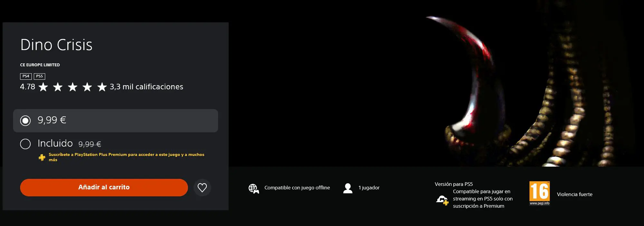The height and width of the screenshot is (226, 644).
Task: Click the single player person icon
Action: [348, 188]
